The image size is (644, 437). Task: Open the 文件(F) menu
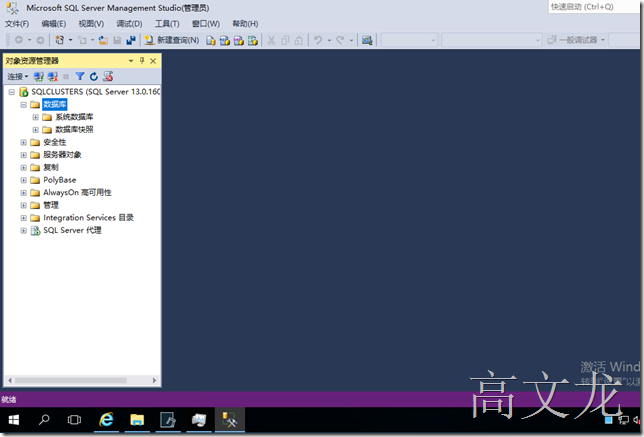coord(17,24)
